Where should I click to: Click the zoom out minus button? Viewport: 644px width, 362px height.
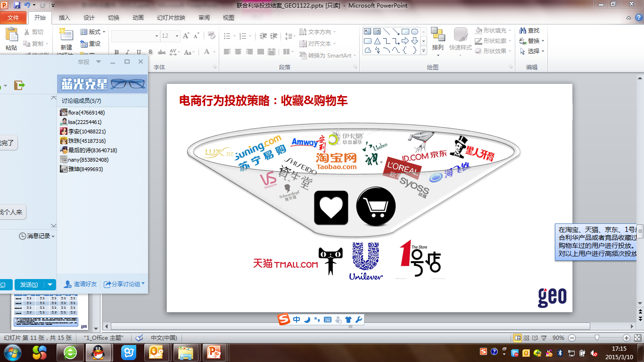pyautogui.click(x=572, y=338)
